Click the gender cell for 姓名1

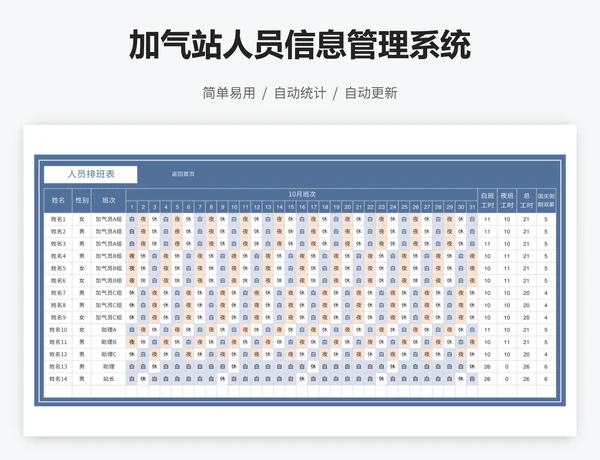pyautogui.click(x=82, y=219)
